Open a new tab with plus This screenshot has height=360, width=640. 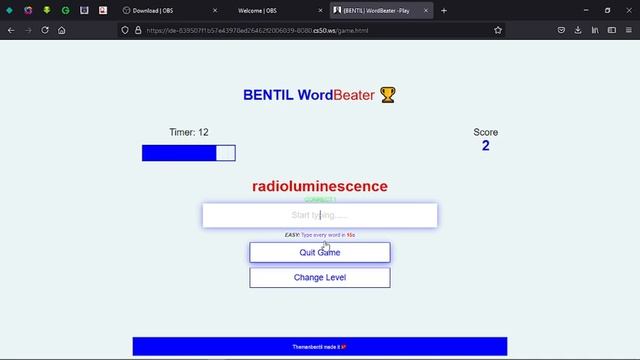[x=444, y=11]
